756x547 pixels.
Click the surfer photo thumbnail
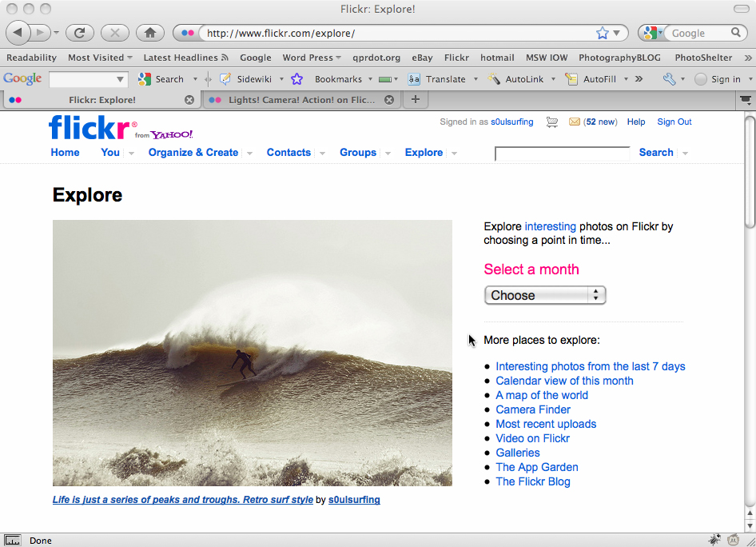click(x=253, y=353)
